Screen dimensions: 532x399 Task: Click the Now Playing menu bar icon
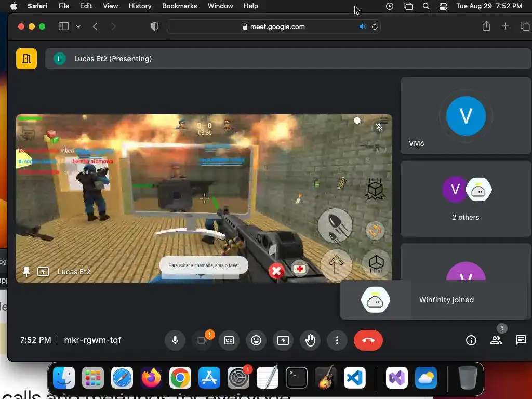pos(390,6)
